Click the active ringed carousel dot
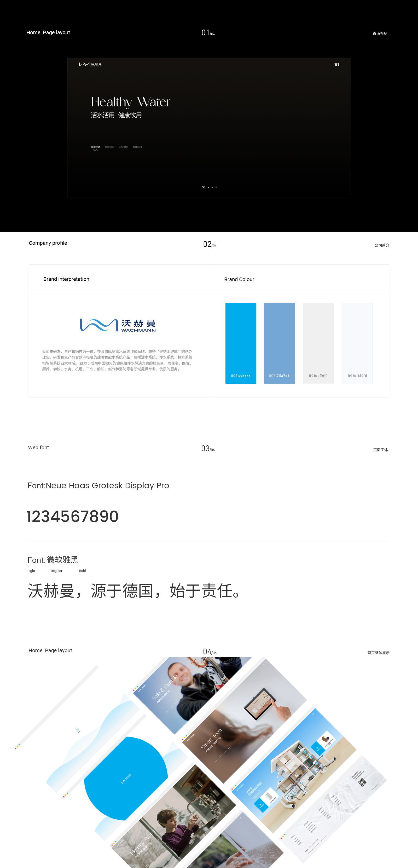 pyautogui.click(x=203, y=188)
